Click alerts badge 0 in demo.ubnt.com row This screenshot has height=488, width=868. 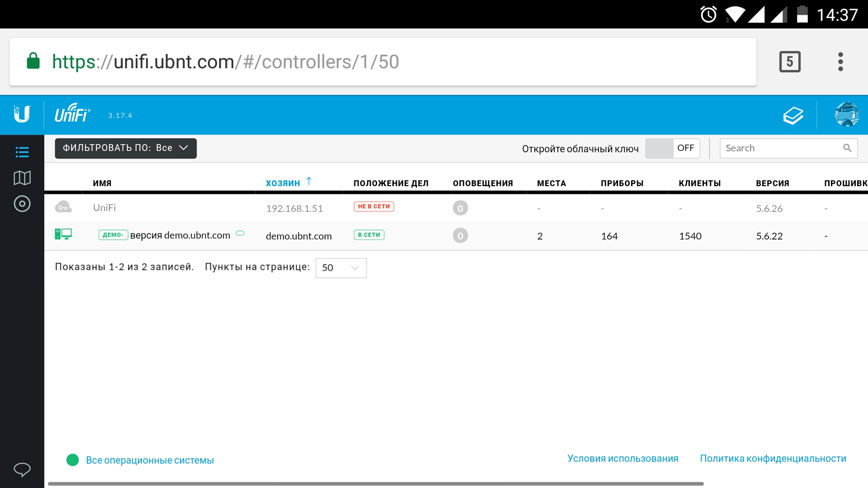[460, 235]
